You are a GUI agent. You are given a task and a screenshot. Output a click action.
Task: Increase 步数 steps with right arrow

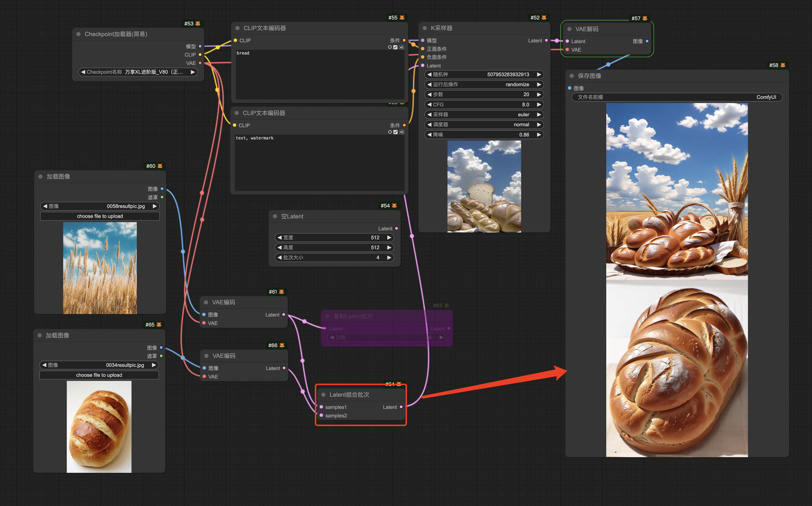point(539,94)
